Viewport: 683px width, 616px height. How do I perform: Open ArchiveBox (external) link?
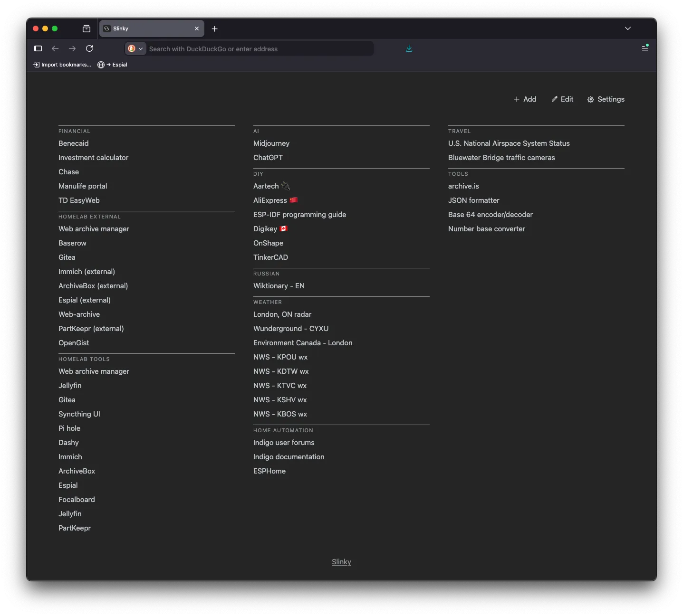[x=93, y=286]
